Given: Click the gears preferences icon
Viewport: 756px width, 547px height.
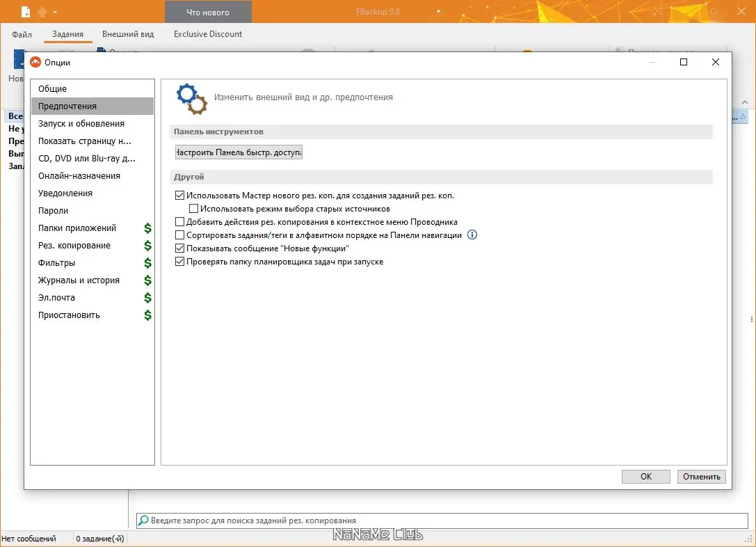Looking at the screenshot, I should 192,100.
